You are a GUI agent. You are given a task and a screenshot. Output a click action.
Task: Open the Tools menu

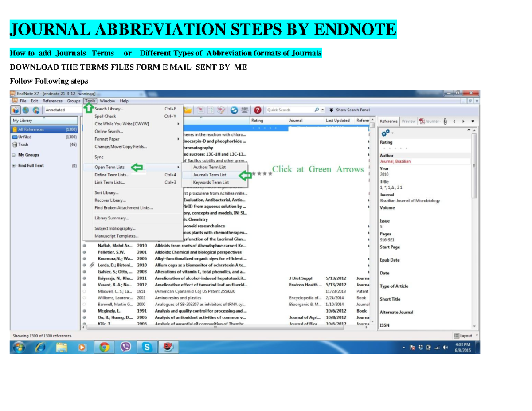(90, 101)
